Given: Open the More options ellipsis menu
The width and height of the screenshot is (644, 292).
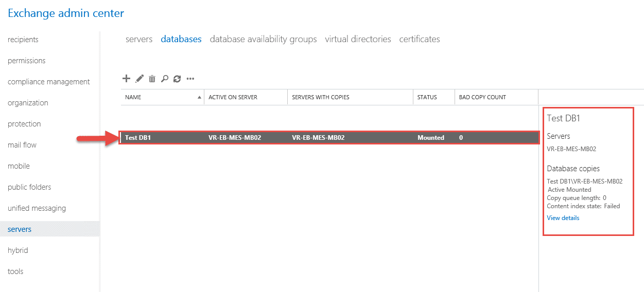Looking at the screenshot, I should tap(190, 79).
